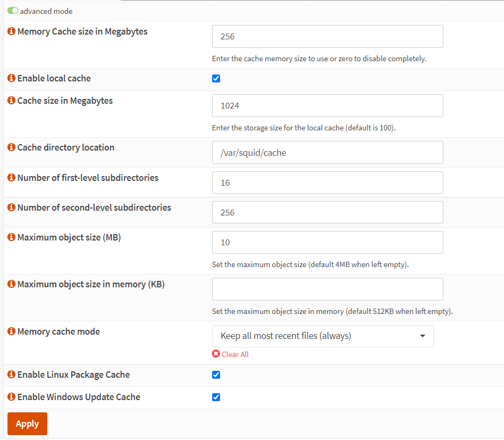Show help for second-level subdirectories
This screenshot has height=440, width=504.
click(x=11, y=208)
